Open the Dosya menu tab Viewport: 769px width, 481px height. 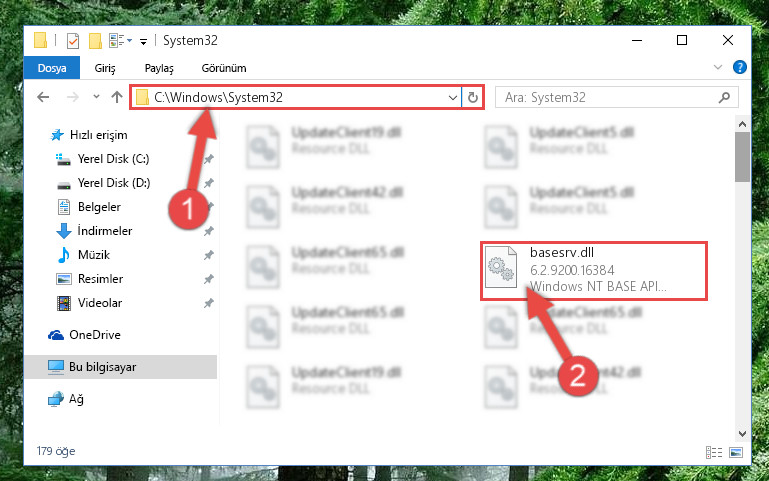[52, 68]
